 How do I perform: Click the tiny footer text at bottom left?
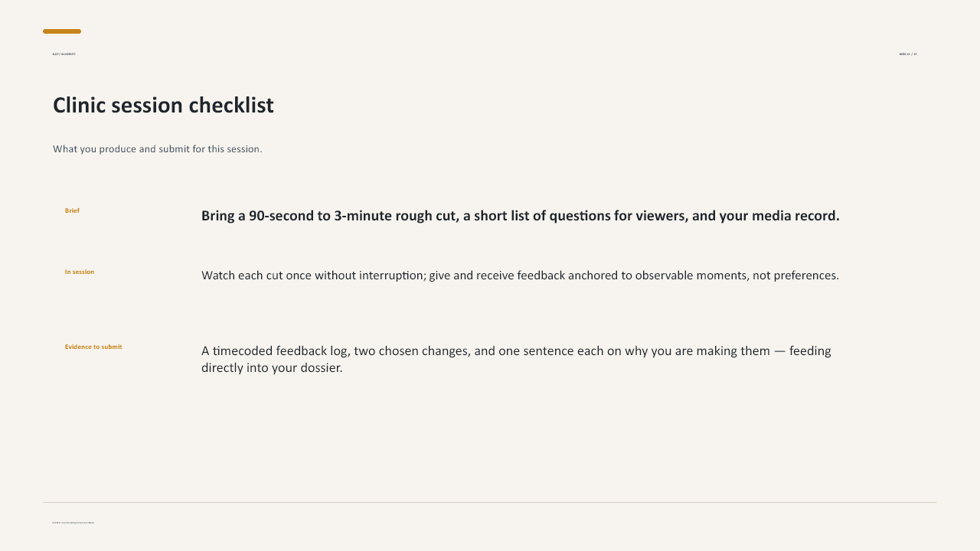[73, 523]
